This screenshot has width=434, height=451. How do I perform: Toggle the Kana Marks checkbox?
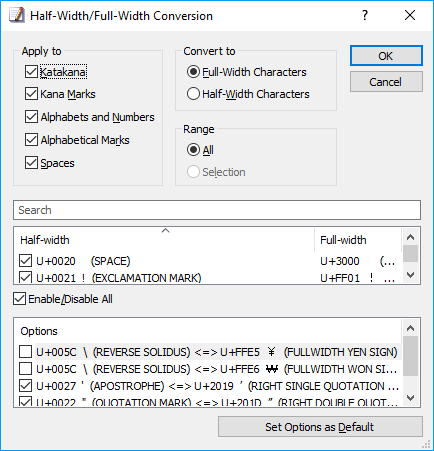(x=31, y=94)
